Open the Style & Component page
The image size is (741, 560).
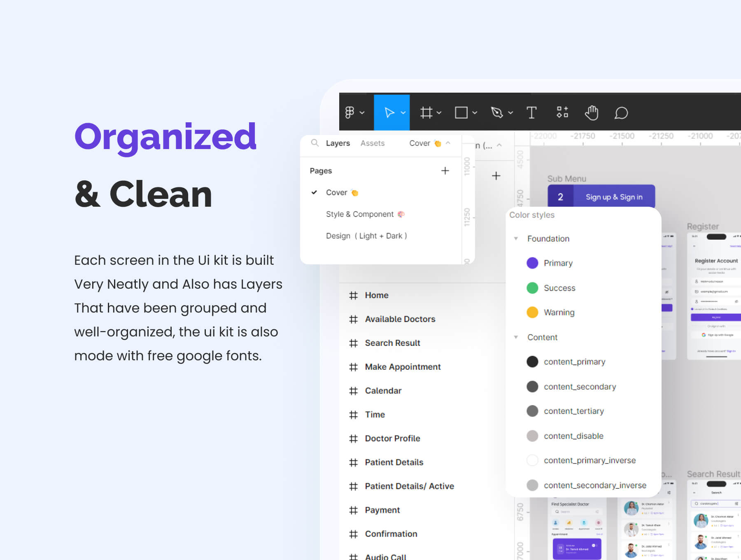pyautogui.click(x=360, y=214)
